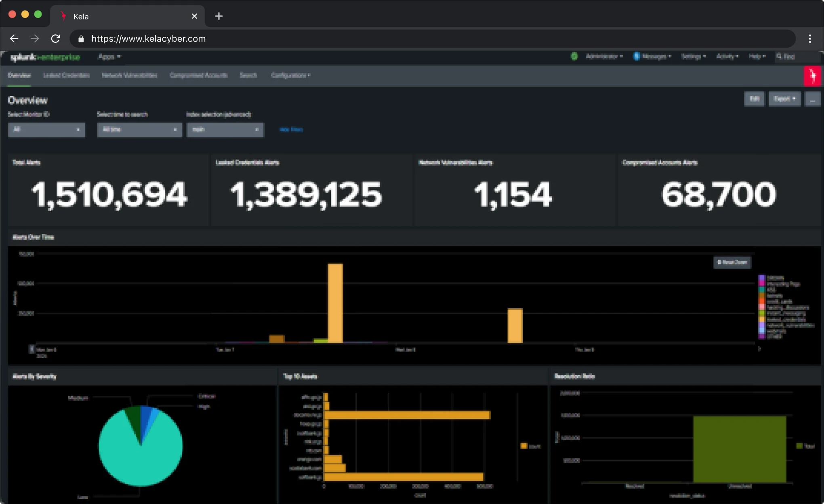Click the red Kela app logo
This screenshot has width=824, height=504.
pos(812,76)
